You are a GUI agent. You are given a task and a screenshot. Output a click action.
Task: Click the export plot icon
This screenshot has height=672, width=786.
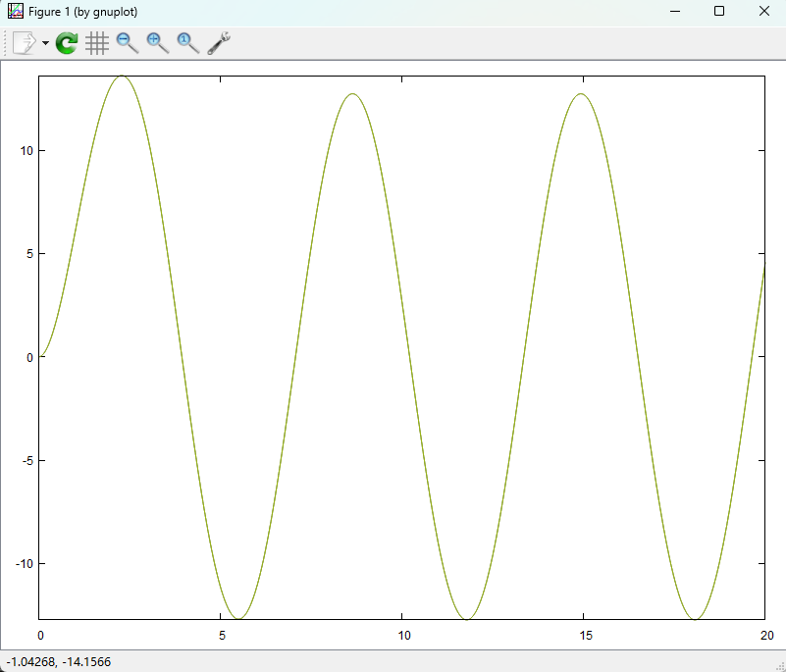(25, 43)
